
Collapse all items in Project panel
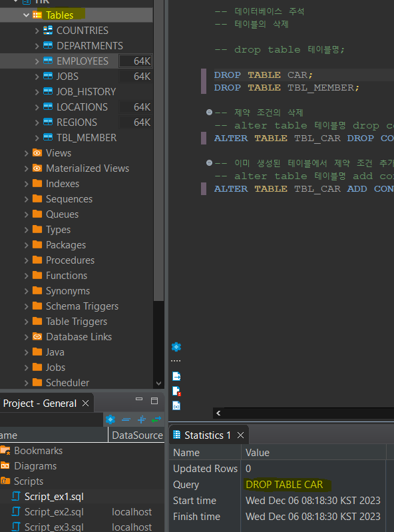click(126, 419)
